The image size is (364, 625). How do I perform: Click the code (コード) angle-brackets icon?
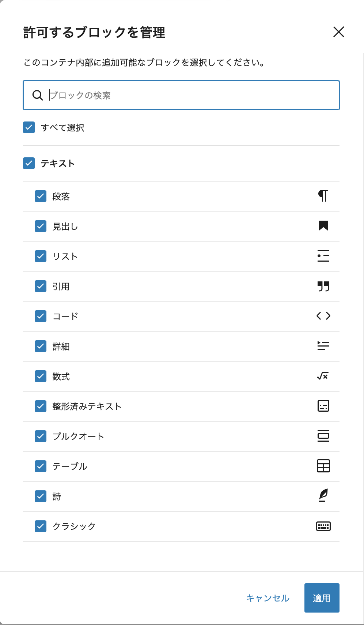(x=323, y=316)
